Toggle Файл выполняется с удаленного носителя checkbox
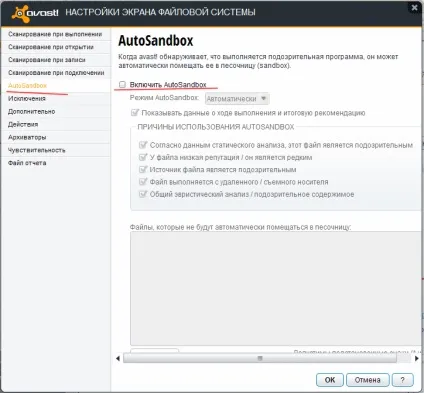Image resolution: width=424 pixels, height=393 pixels. tap(143, 182)
